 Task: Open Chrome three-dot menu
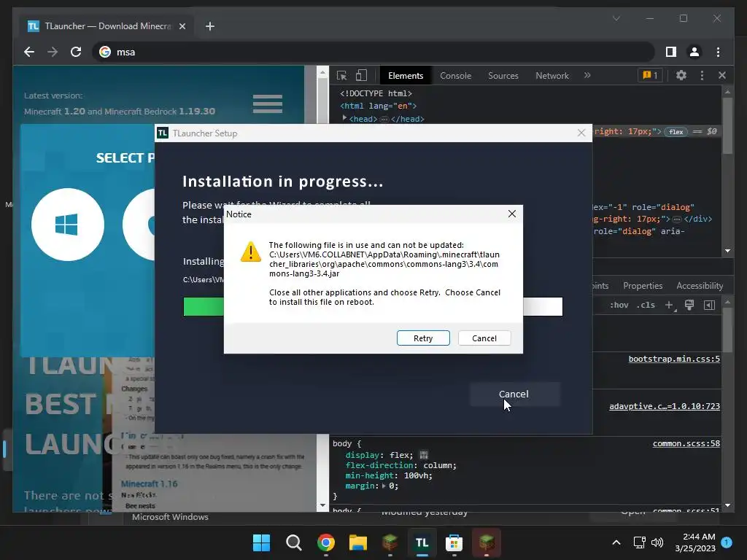(718, 52)
